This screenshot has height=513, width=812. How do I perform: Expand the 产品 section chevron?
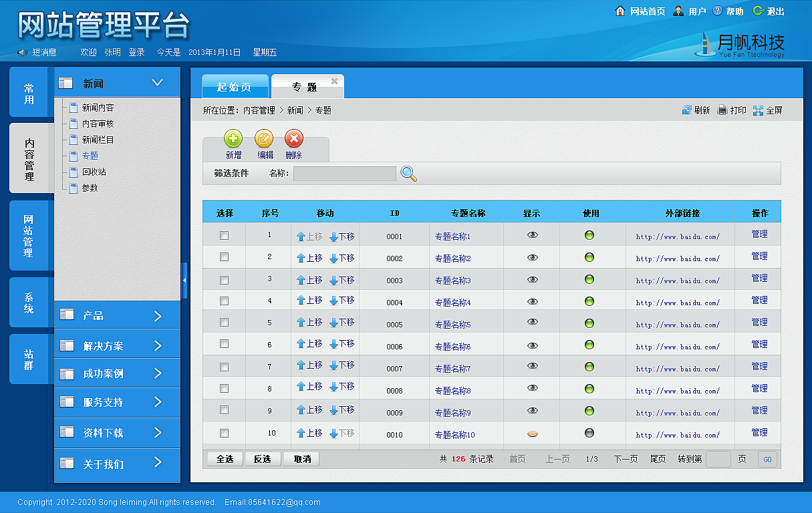point(158,316)
